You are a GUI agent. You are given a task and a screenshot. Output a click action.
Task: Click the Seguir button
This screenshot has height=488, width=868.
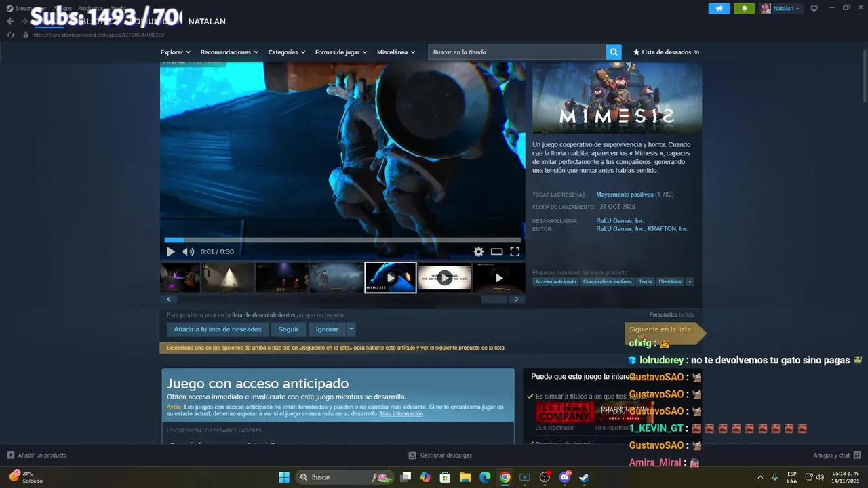point(288,329)
